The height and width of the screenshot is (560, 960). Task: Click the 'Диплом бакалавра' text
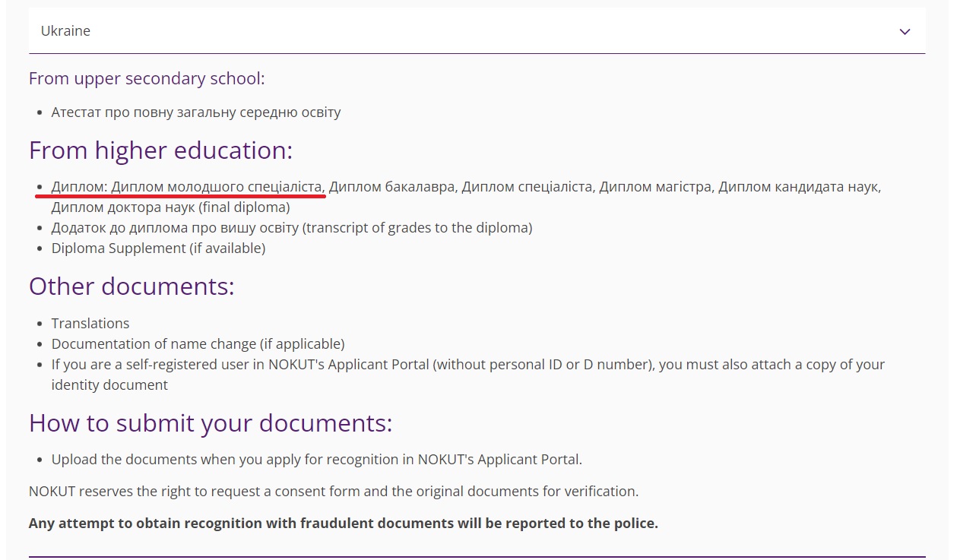point(392,186)
